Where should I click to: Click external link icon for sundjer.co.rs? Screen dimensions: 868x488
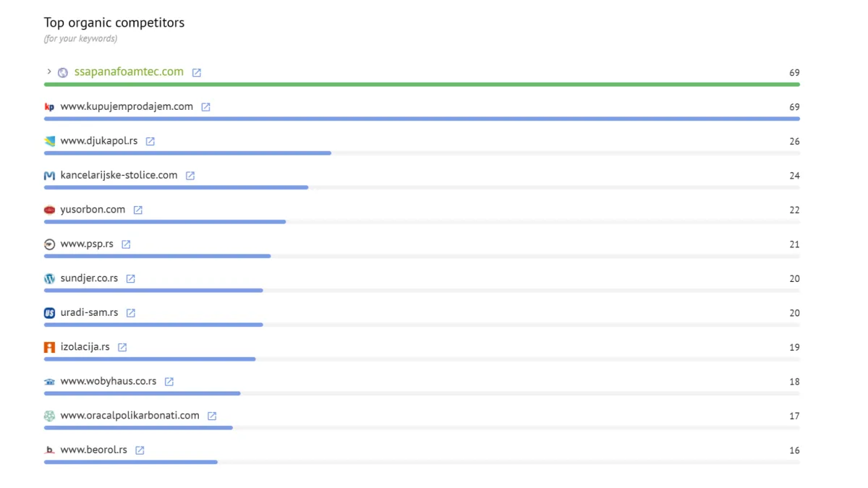(x=131, y=278)
